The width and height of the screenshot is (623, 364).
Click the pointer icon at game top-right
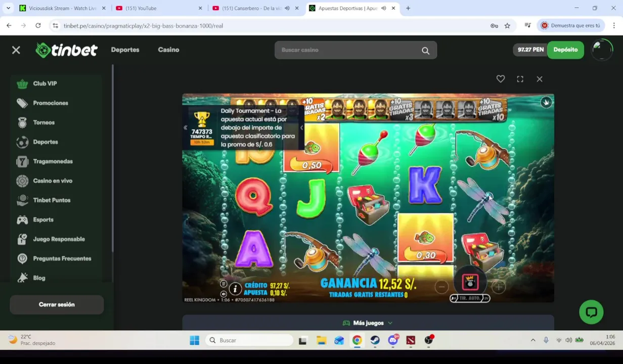tap(546, 103)
